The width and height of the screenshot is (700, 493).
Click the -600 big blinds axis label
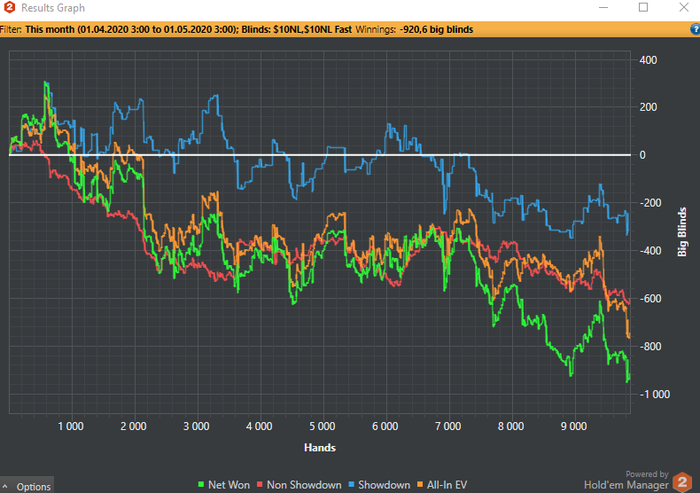[x=650, y=299]
